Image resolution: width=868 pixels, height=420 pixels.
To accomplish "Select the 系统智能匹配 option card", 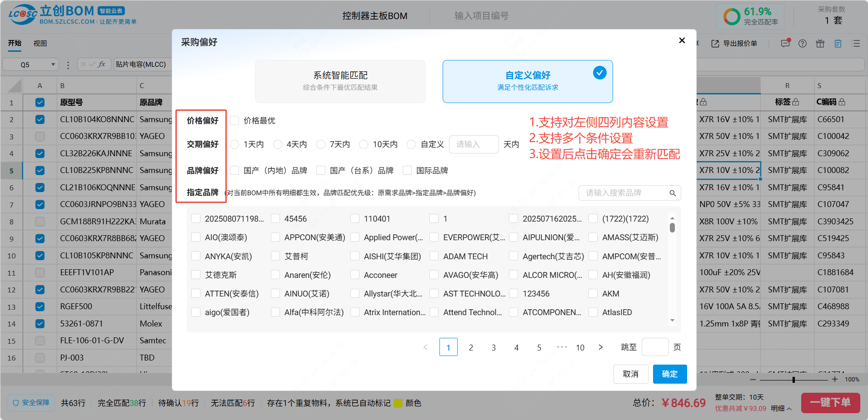I will [x=340, y=81].
